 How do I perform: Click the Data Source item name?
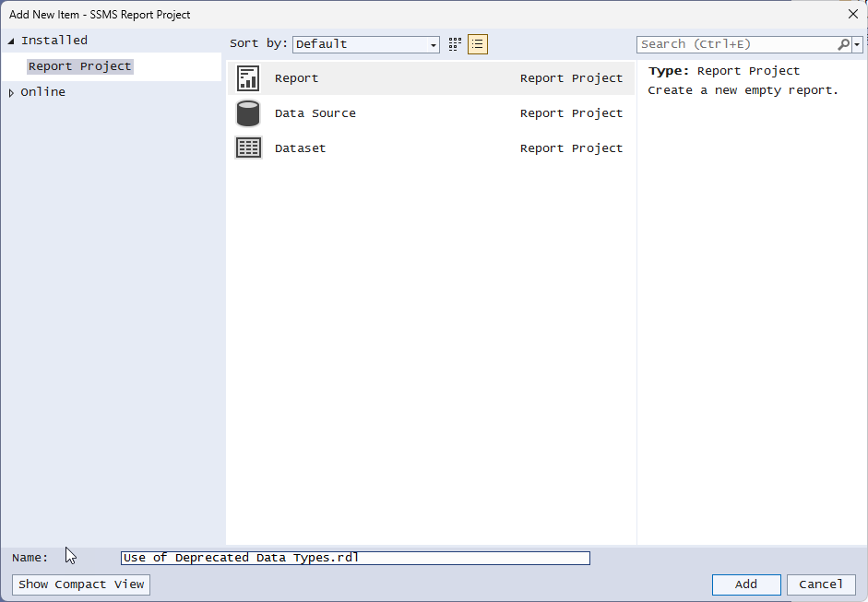point(315,112)
